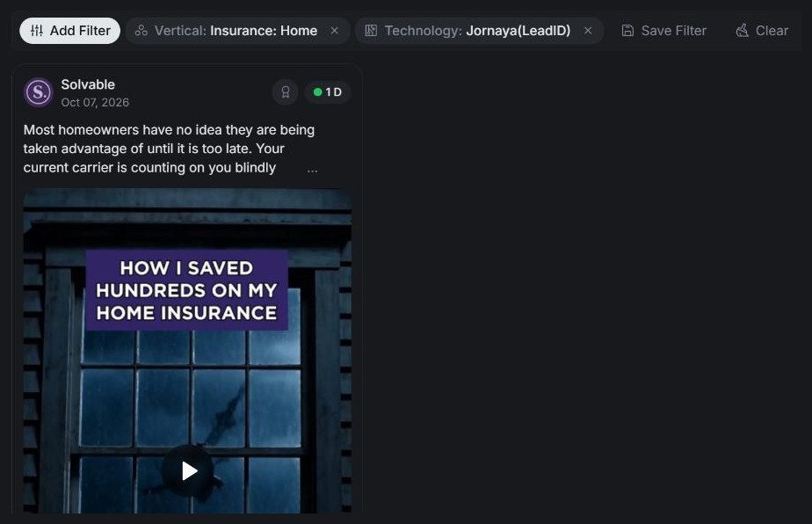
Task: Click the Oct 07, 2026 date
Action: (95, 103)
